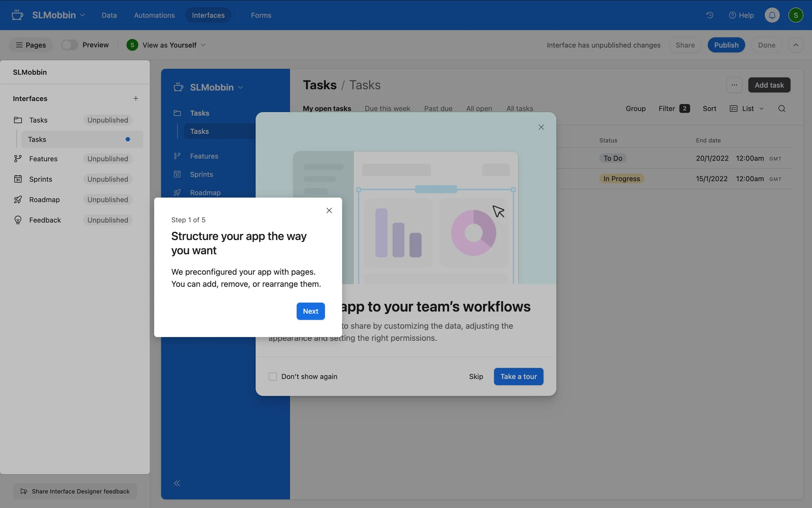Click the Take a tour button
This screenshot has height=508, width=812.
(518, 376)
